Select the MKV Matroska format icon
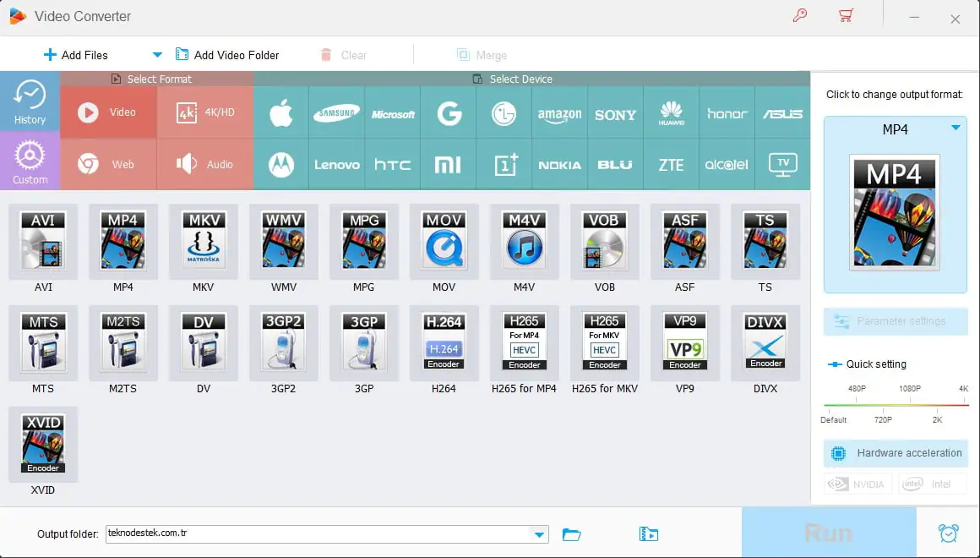Screen dimensions: 980x558 [204, 241]
